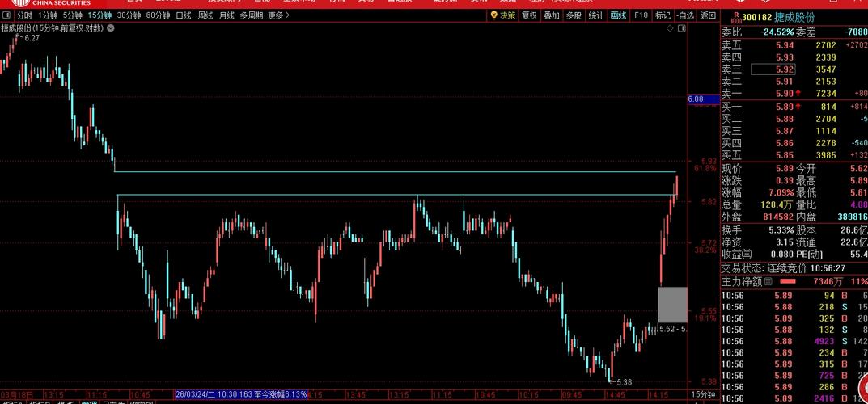The height and width of the screenshot is (404, 868).
Task: Click the 叠加 overlay button
Action: [552, 15]
